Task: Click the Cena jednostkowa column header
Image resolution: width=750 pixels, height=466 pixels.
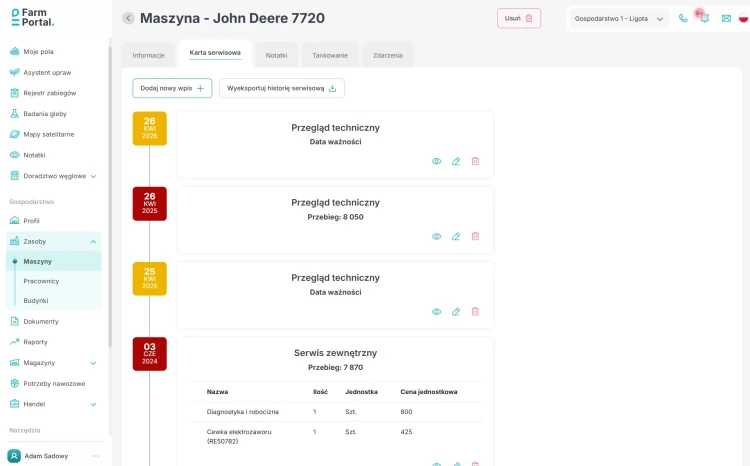Action: pos(429,392)
